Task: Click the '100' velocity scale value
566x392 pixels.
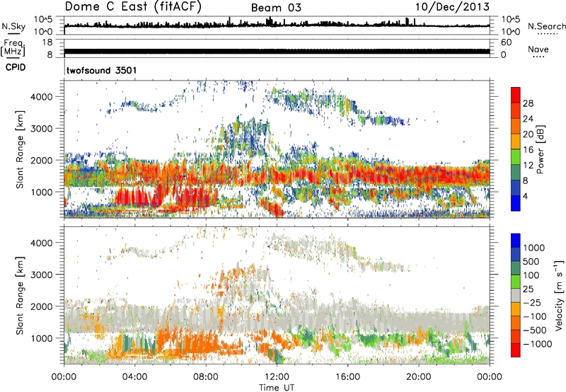Action: pos(531,275)
